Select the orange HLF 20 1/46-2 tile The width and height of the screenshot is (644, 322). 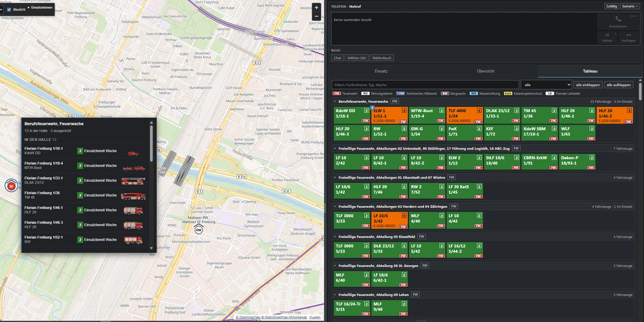click(x=615, y=115)
